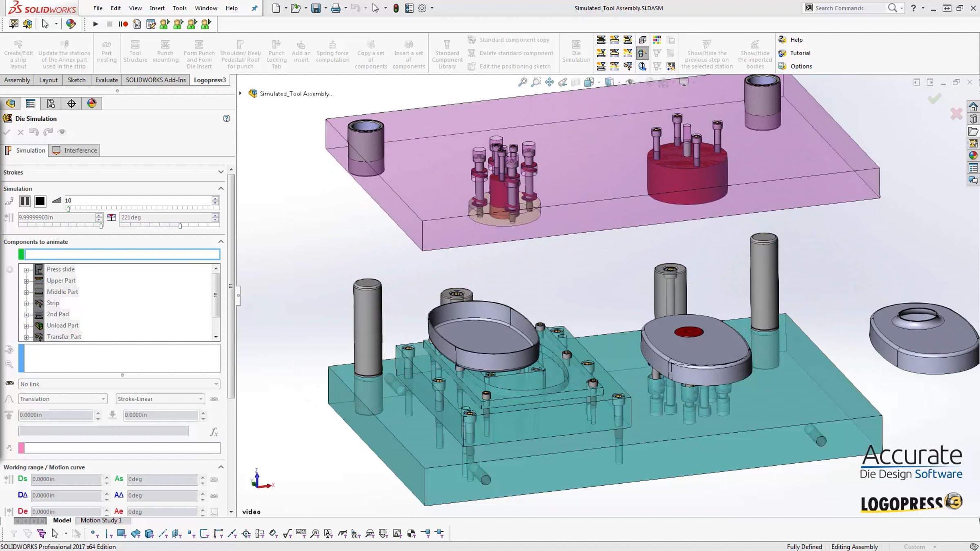Collapse the Simulation section

221,188
